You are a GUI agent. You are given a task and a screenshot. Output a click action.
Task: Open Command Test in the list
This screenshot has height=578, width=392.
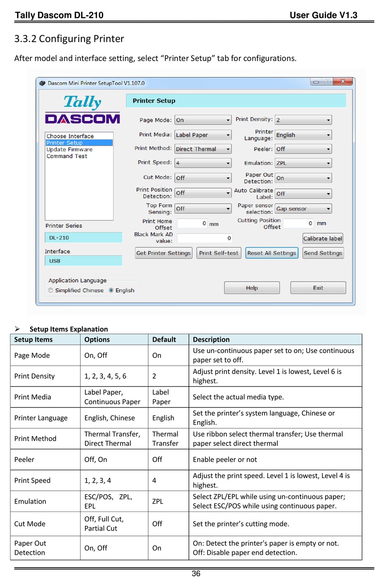coord(79,156)
